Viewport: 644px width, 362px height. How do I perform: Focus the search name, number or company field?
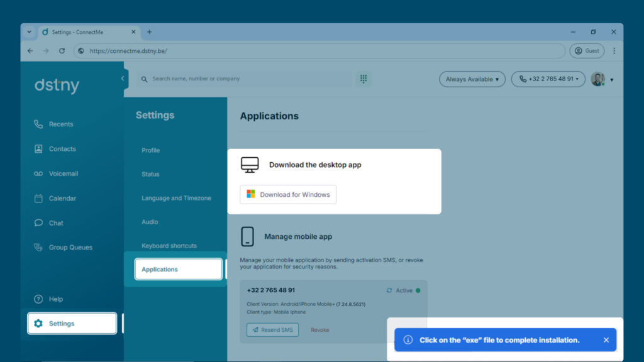click(246, 79)
